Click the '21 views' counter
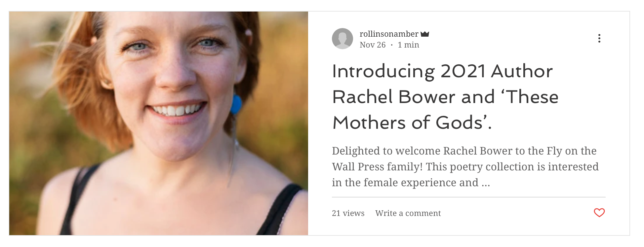This screenshot has width=644, height=247. click(x=348, y=213)
